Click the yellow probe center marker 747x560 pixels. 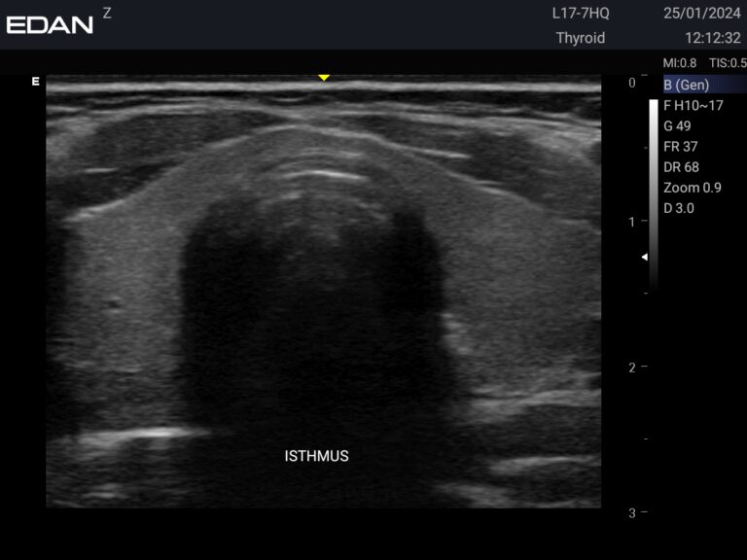pos(324,78)
